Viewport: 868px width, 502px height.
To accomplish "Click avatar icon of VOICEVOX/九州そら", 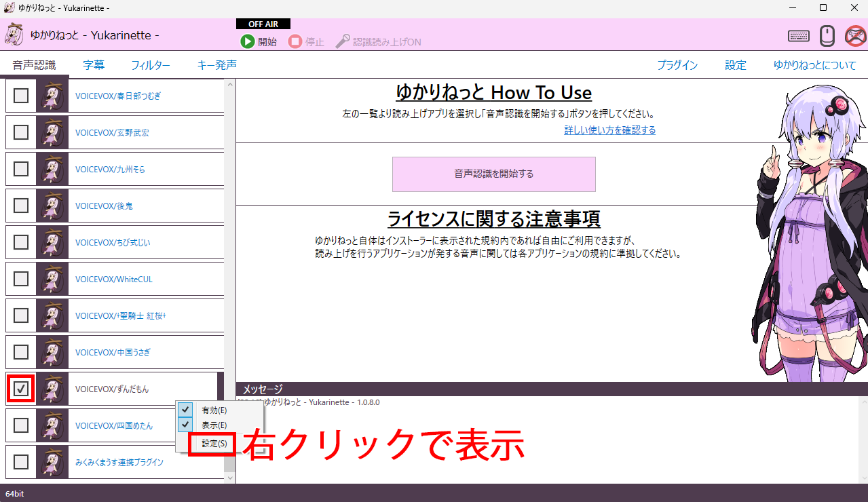I will 52,169.
